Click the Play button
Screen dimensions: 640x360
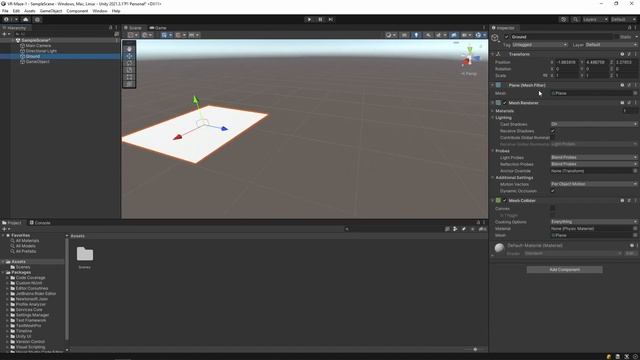[x=309, y=19]
